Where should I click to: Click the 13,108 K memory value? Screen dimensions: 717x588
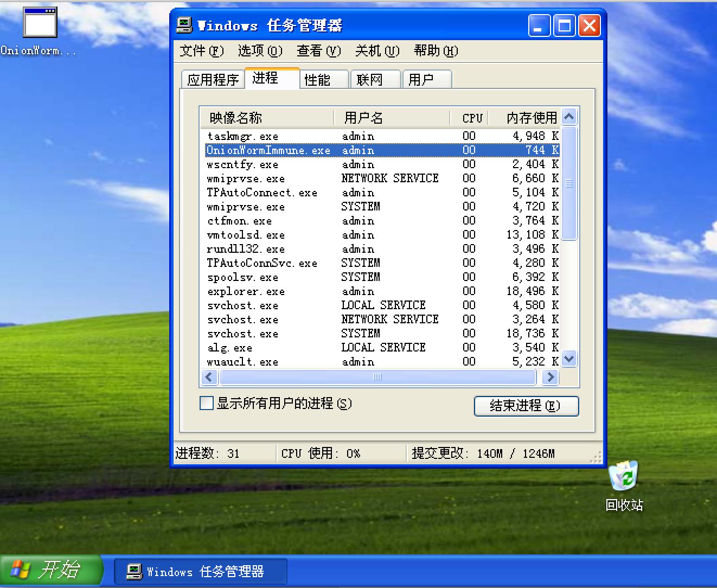(x=532, y=235)
